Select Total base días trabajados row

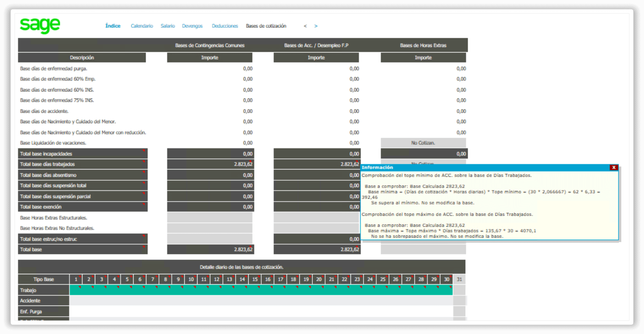[x=82, y=164]
